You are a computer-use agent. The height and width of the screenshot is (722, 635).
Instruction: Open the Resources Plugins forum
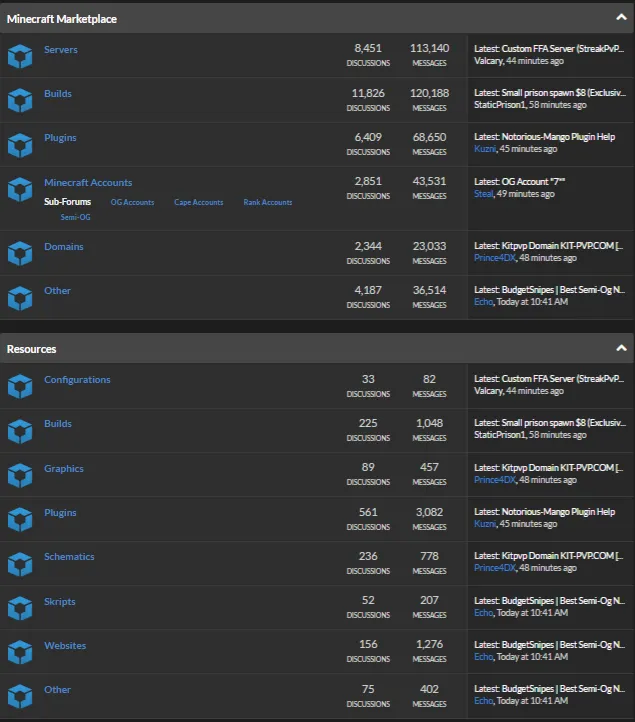coord(60,512)
